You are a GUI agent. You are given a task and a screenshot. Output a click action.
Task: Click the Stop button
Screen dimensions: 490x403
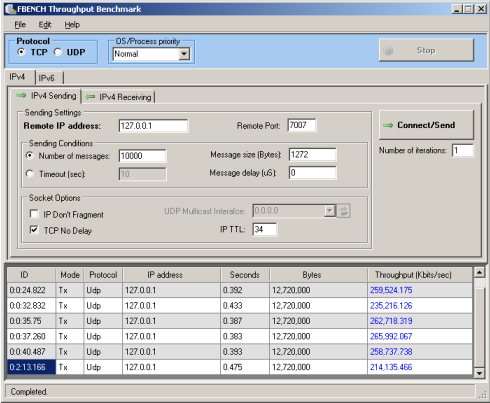[426, 50]
